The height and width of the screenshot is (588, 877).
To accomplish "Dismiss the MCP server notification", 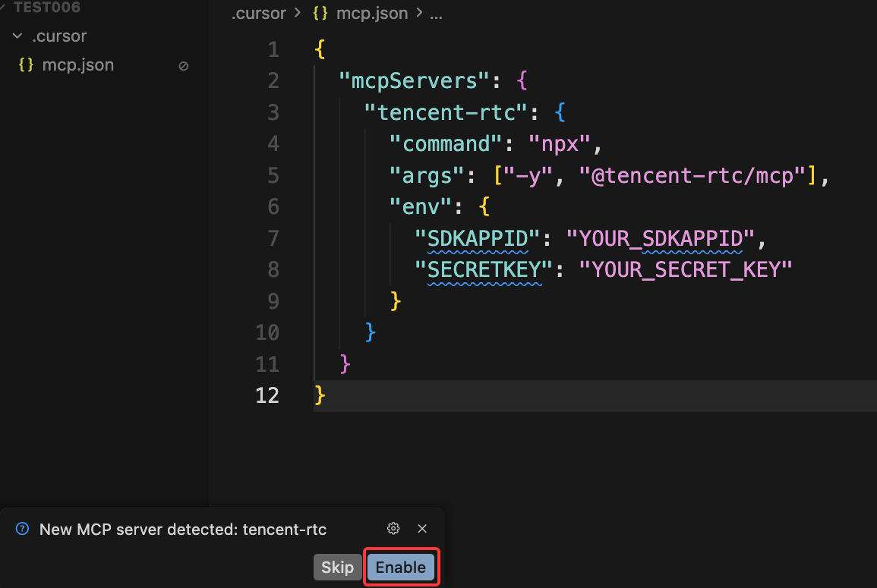I will point(423,529).
